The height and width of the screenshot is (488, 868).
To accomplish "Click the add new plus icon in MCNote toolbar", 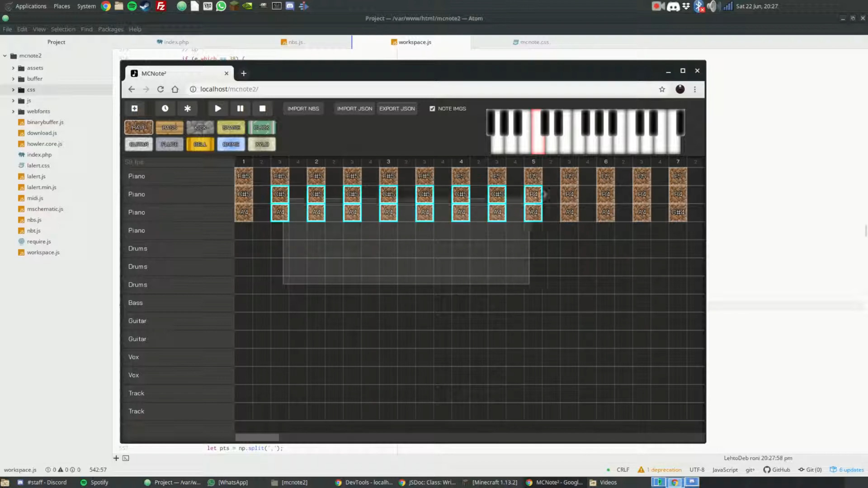I will pyautogui.click(x=134, y=108).
